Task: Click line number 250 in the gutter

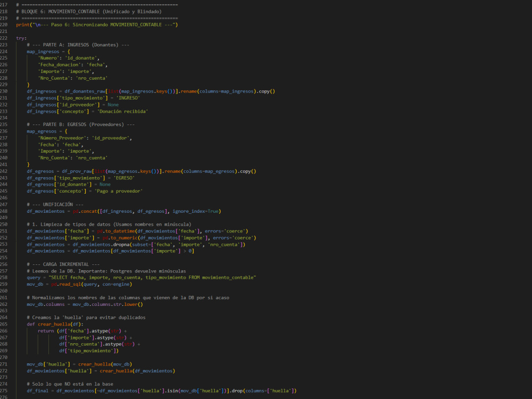Action: tap(3, 225)
